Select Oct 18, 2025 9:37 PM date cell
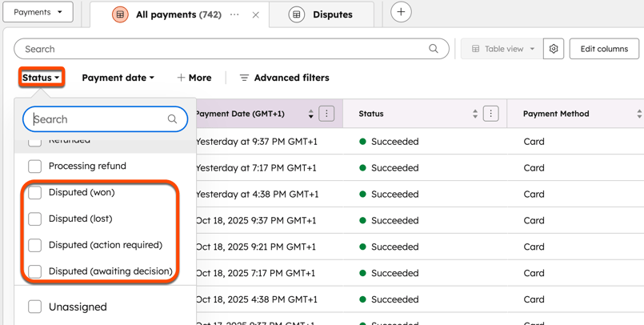Screen dimensions: 644x325 [x=256, y=221]
